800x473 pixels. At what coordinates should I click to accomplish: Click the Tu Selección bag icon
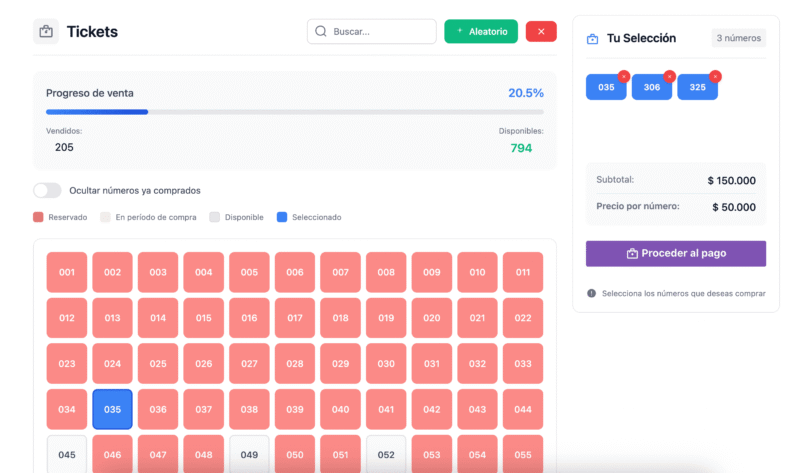tap(592, 39)
